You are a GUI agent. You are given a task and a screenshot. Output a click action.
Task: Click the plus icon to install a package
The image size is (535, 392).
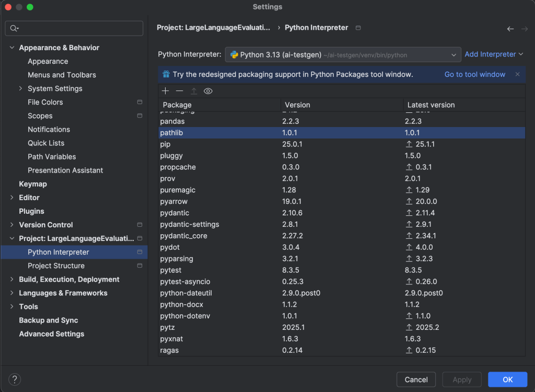(x=166, y=91)
